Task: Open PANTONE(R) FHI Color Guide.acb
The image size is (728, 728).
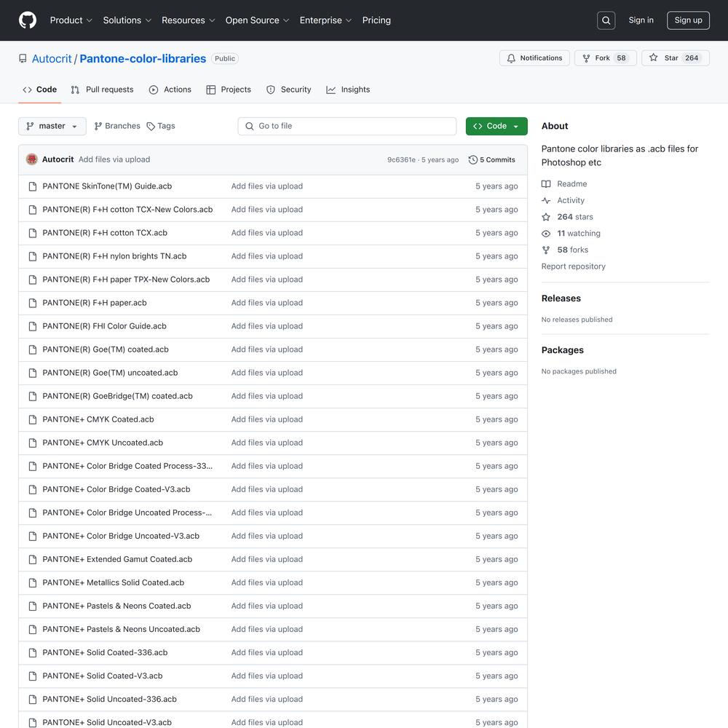Action: (104, 326)
